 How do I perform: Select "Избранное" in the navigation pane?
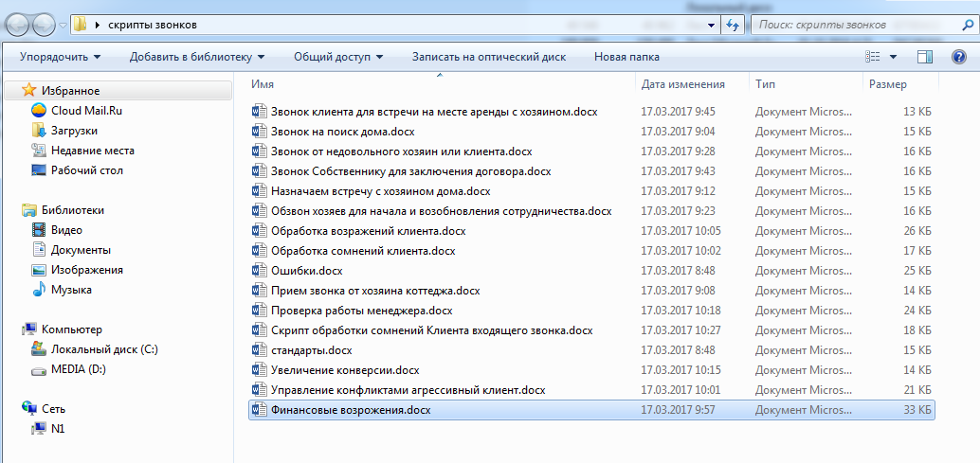click(71, 91)
